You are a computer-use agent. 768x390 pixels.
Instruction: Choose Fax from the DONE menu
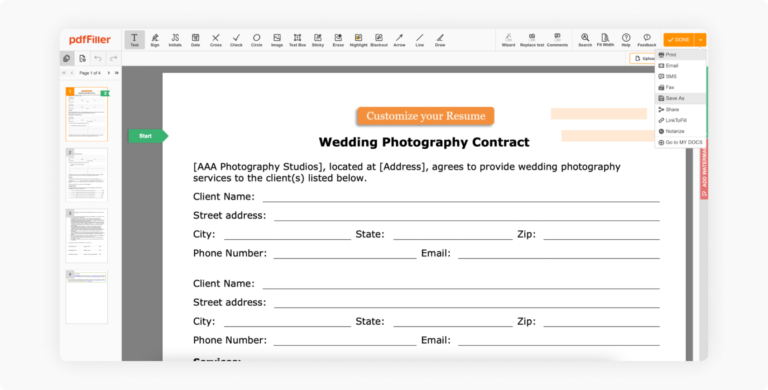tap(680, 87)
